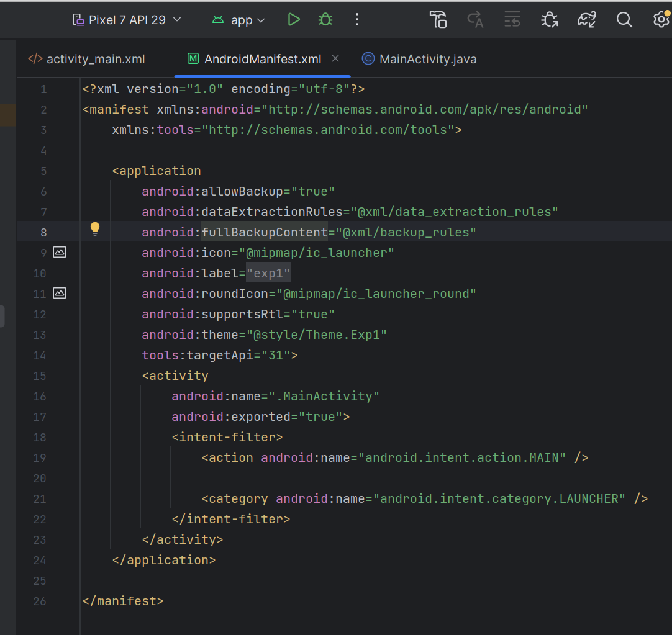Open the Pixel 7 API 29 device dropdown

[x=127, y=20]
